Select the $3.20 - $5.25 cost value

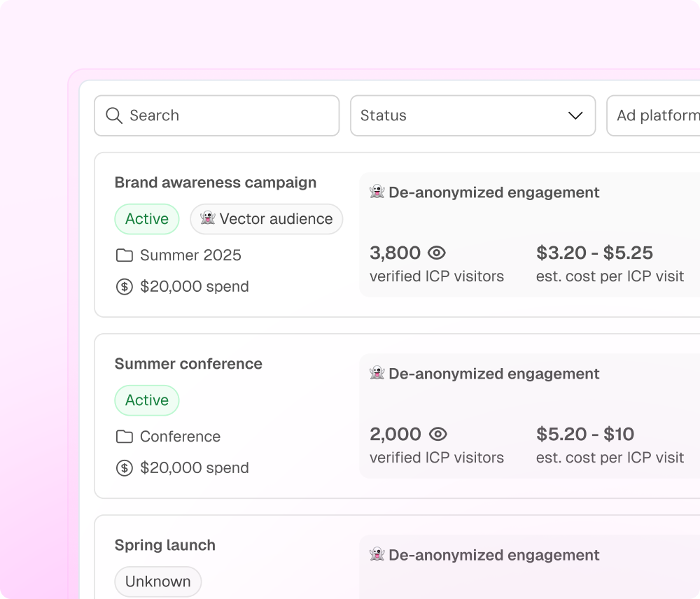point(594,253)
